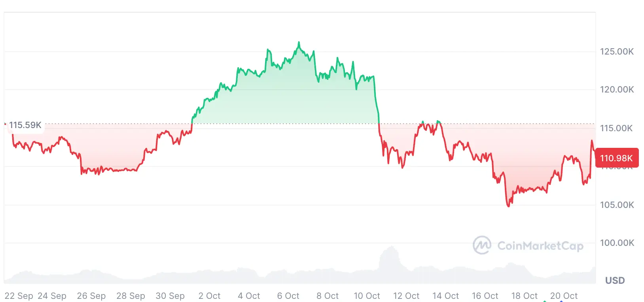Click the tallest volume spike at chart bottom
The image size is (644, 302).
(x=391, y=247)
